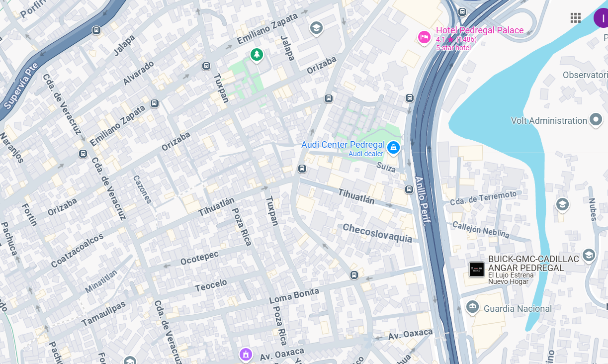The width and height of the screenshot is (608, 364).
Task: Open the Guardia Nacional government building icon
Action: point(472,307)
